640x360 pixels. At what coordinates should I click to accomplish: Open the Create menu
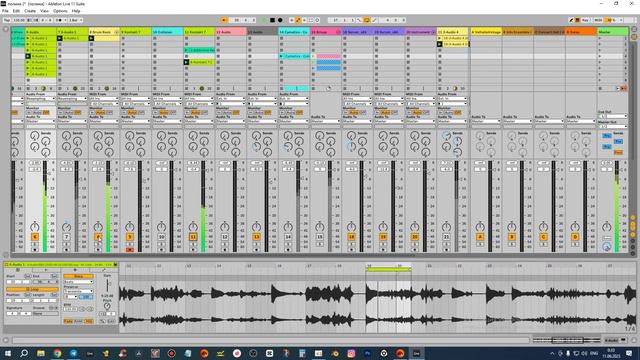click(x=30, y=11)
